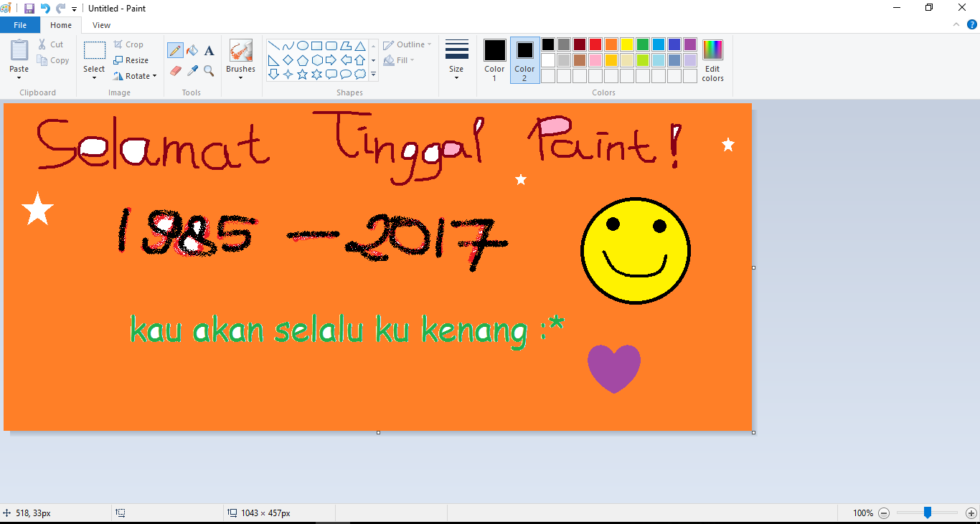Choose the Rectangle shape

click(x=316, y=46)
